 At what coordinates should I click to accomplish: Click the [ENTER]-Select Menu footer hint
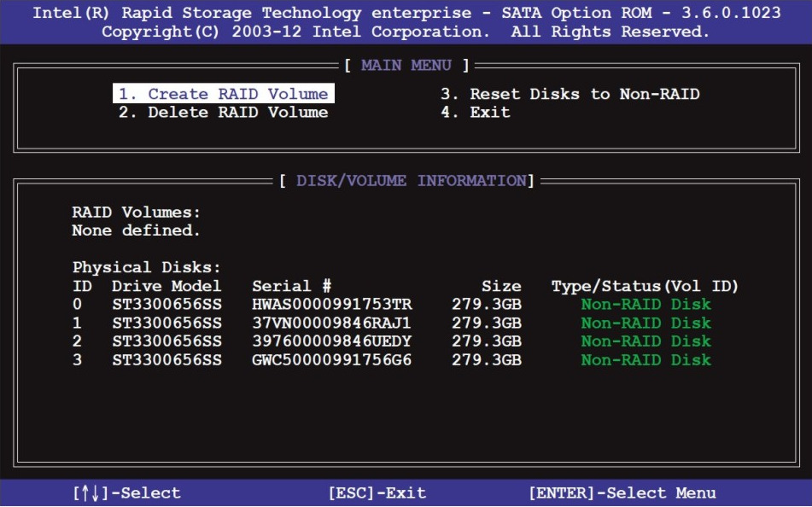click(x=623, y=493)
